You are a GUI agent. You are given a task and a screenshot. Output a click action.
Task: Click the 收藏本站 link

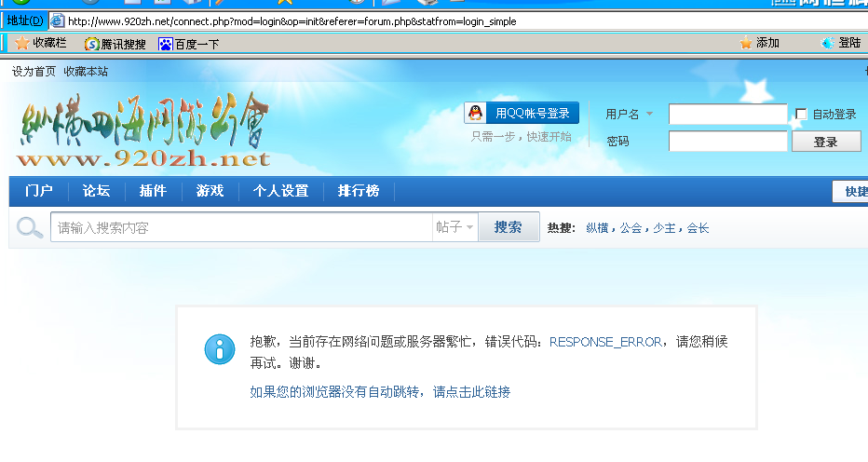86,72
